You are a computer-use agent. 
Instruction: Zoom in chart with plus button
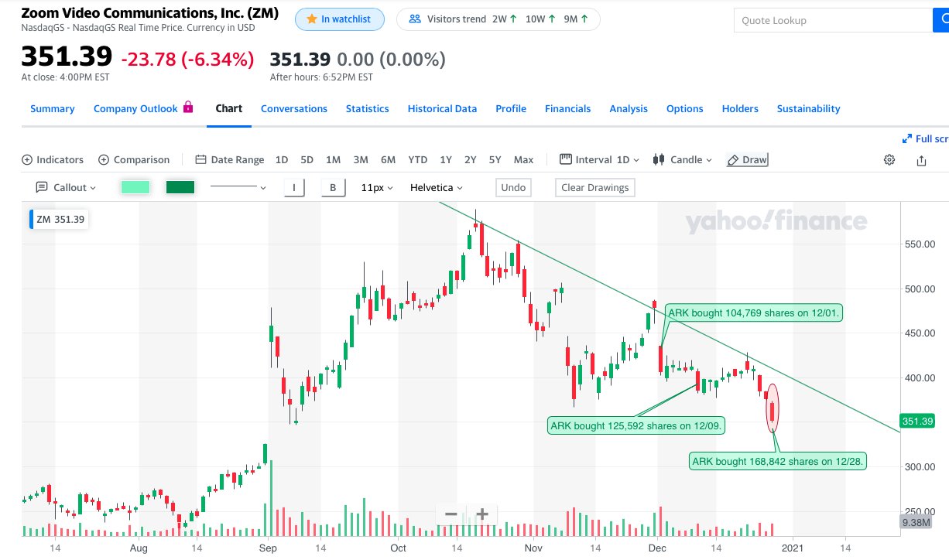(481, 514)
